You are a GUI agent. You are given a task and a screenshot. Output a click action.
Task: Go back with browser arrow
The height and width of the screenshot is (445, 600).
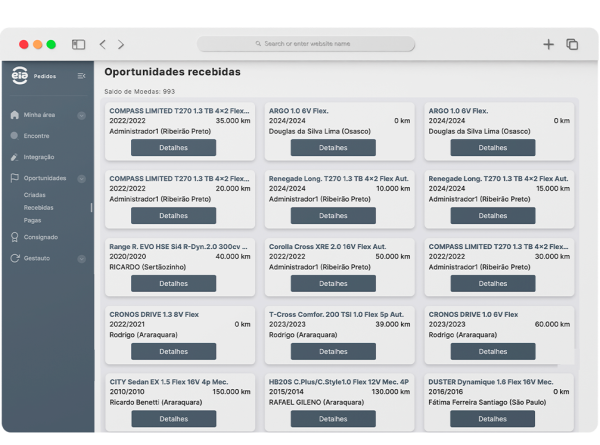[x=103, y=44]
